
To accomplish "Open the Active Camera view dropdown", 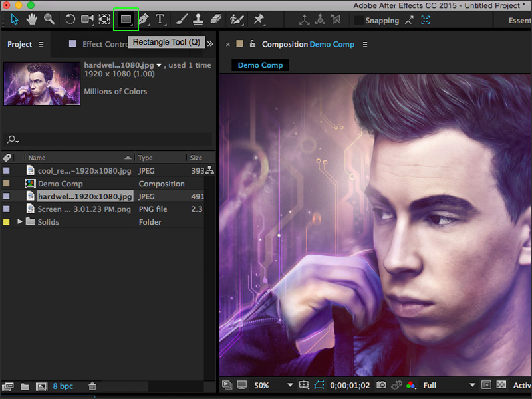I will click(522, 385).
